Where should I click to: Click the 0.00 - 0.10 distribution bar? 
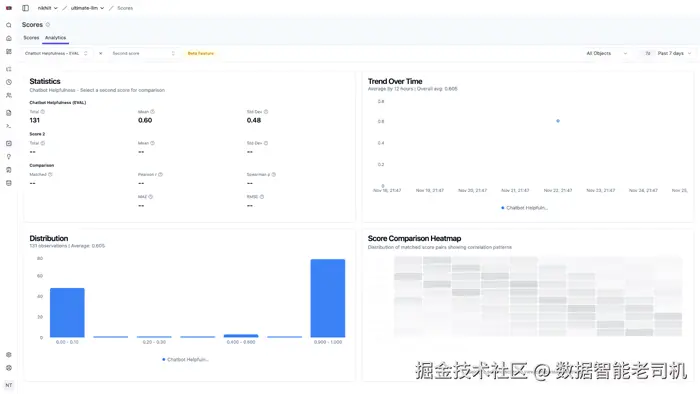(67, 313)
